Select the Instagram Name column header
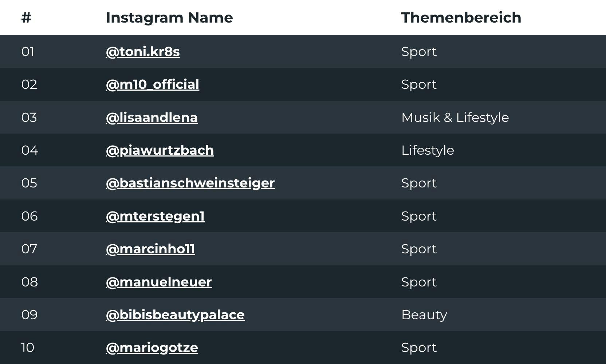Screen dimensions: 606x364 tap(169, 17)
